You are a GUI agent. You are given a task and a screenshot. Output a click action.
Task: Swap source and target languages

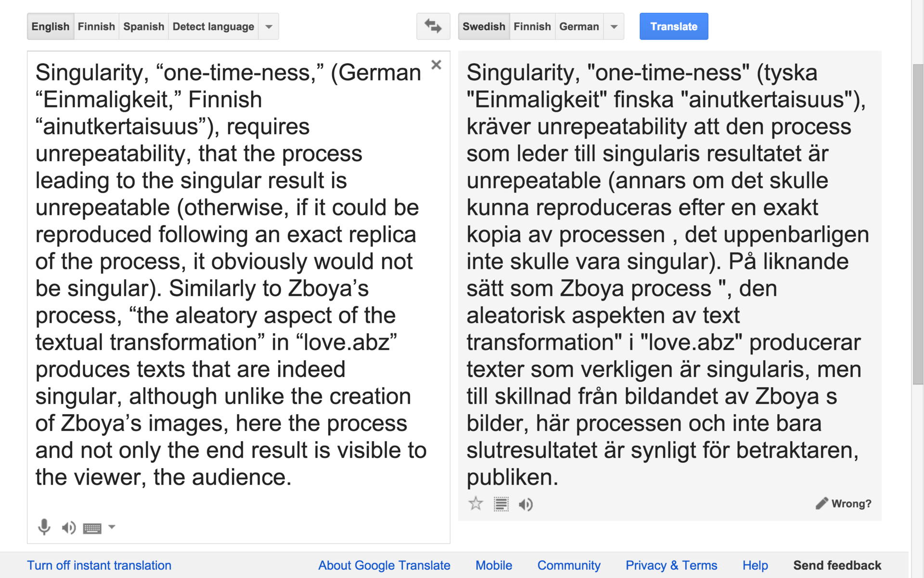click(433, 26)
